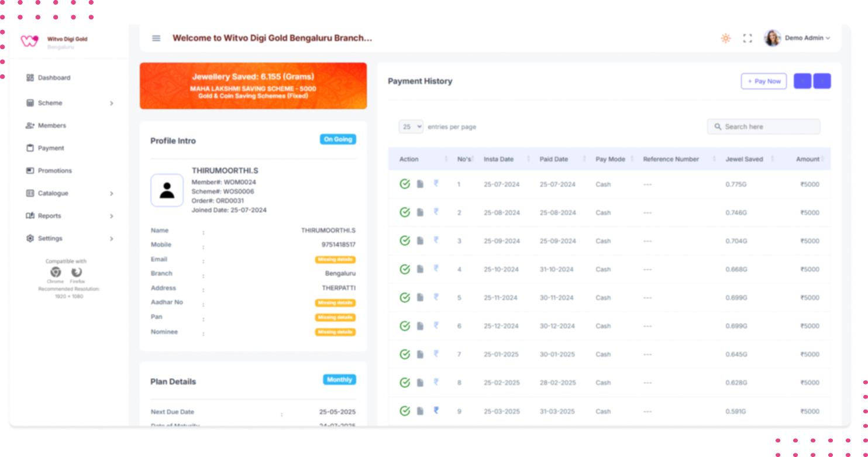
Task: Click the previous arrow button beside Pay Now
Action: [802, 81]
